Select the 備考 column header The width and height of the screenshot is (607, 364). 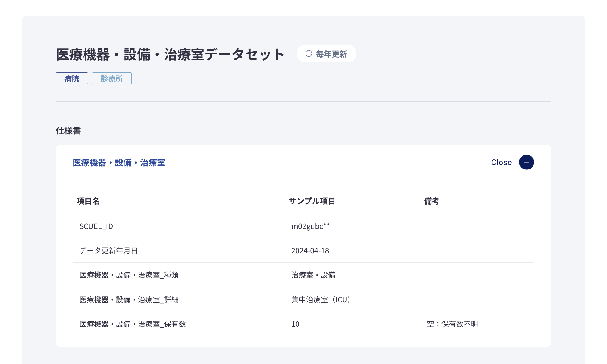pyautogui.click(x=431, y=201)
